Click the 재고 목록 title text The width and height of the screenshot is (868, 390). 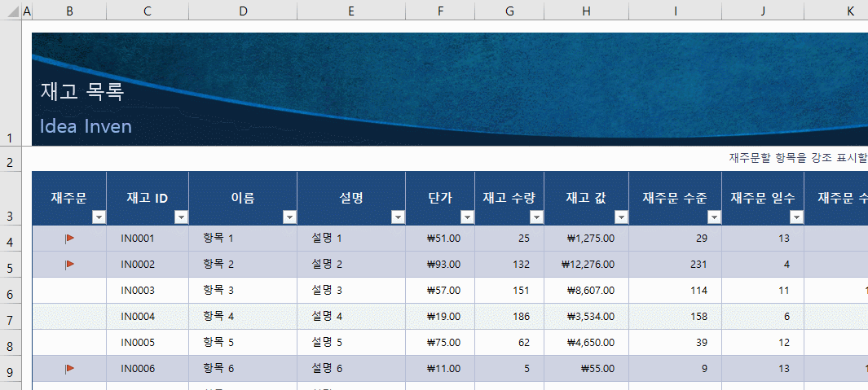[82, 91]
